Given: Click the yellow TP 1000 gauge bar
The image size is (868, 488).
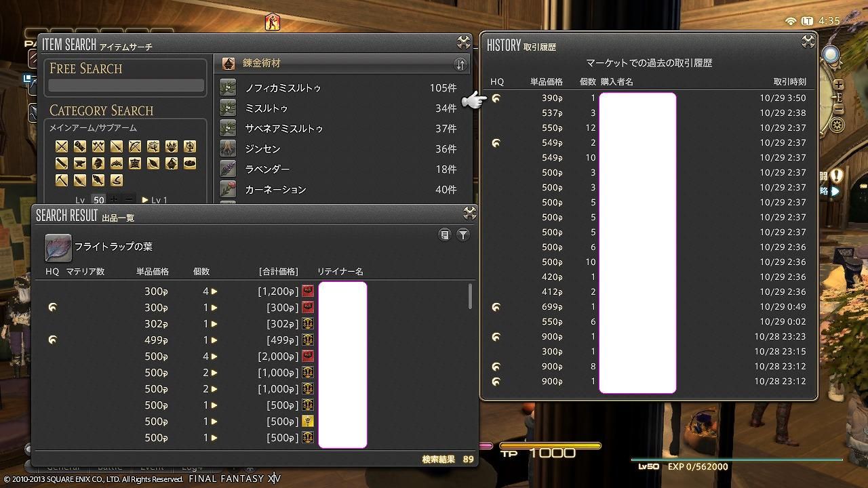Looking at the screenshot, I should pos(550,445).
